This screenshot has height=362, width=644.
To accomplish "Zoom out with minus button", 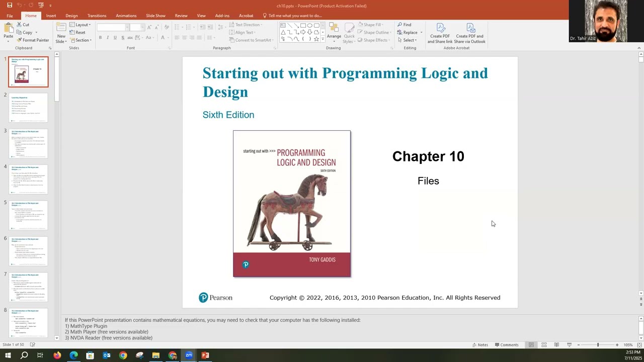I will 578,345.
